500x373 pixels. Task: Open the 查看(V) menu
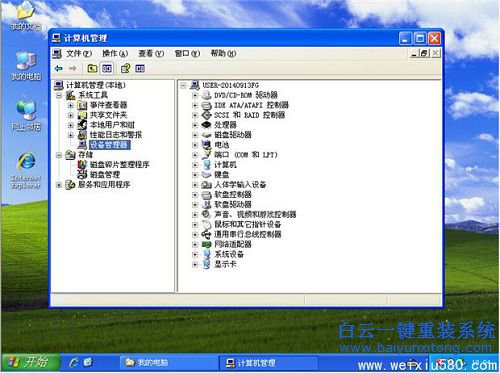151,53
